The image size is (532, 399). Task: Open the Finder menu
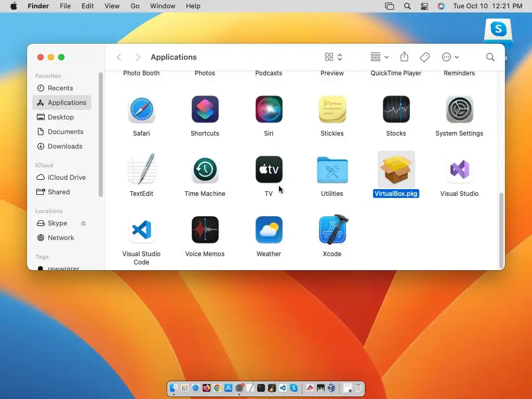pyautogui.click(x=38, y=6)
